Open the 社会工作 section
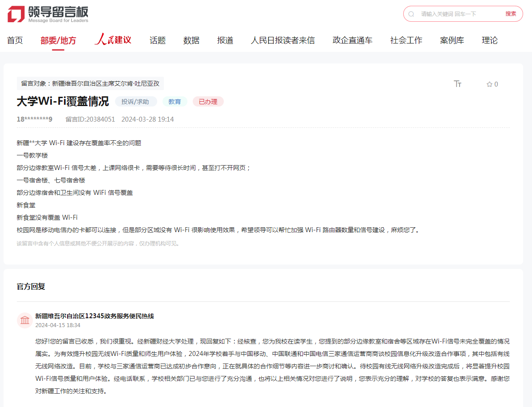The width and height of the screenshot is (532, 407). click(x=406, y=40)
